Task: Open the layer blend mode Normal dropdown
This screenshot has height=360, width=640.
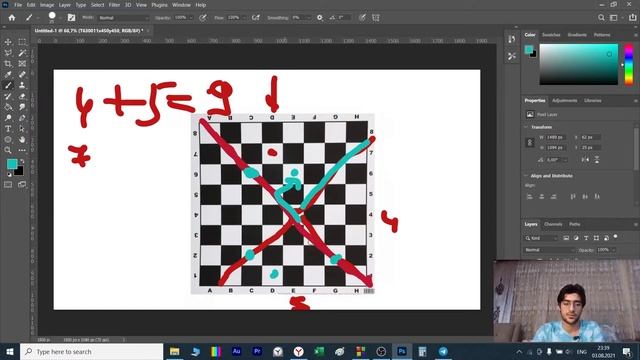Action: (x=550, y=250)
